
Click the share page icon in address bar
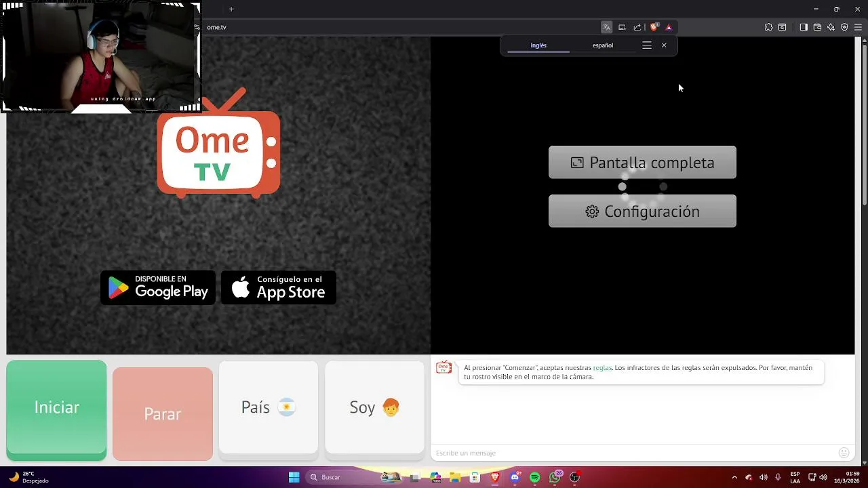(637, 27)
